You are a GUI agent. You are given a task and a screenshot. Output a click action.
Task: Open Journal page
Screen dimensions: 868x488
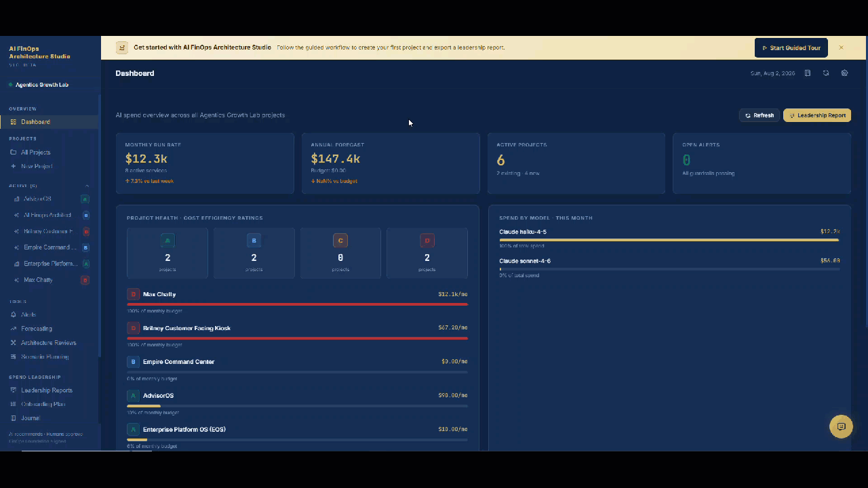click(x=50, y=418)
